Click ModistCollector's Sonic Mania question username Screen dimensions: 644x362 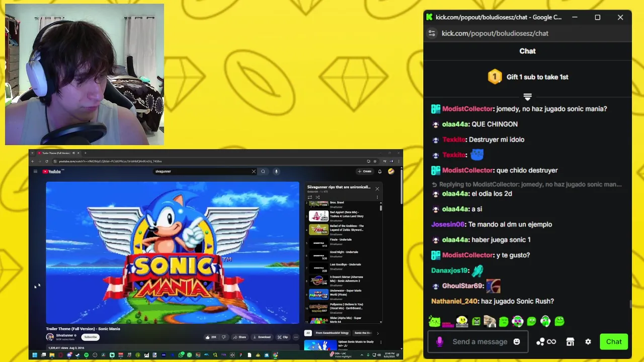[467, 109]
